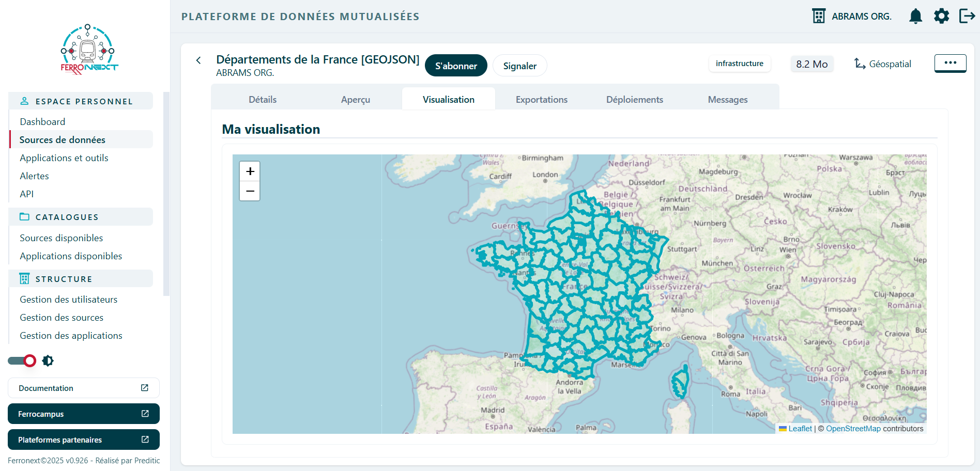
Task: Switch to the Aperçu tab
Action: [356, 99]
